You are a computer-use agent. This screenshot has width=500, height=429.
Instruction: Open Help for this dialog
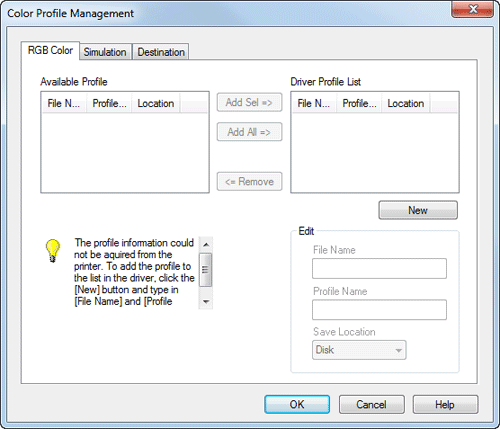point(445,404)
